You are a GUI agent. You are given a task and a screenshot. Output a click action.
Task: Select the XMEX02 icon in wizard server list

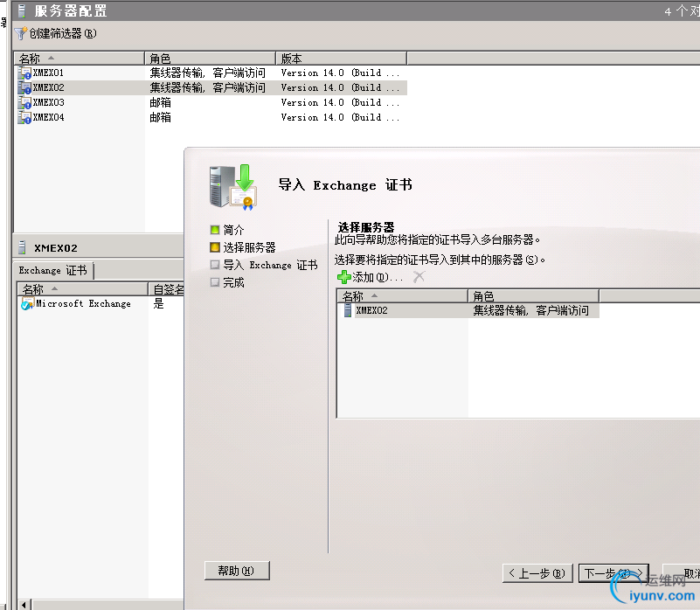pyautogui.click(x=350, y=309)
